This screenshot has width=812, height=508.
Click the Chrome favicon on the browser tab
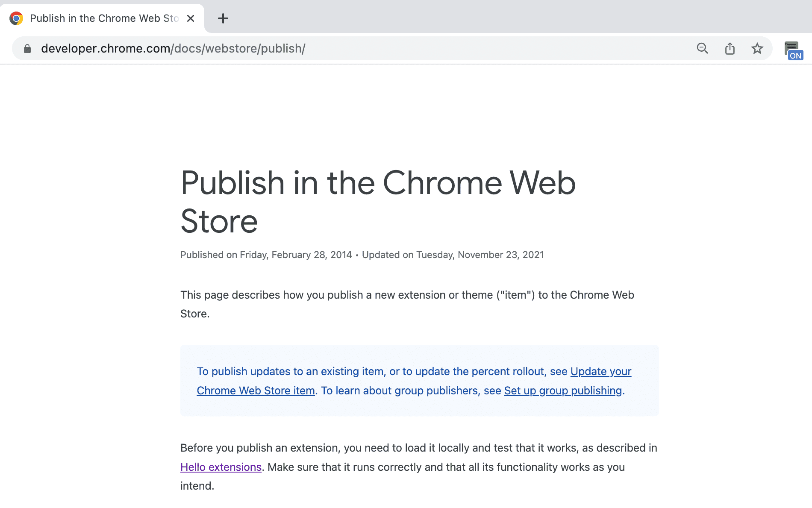tap(16, 18)
